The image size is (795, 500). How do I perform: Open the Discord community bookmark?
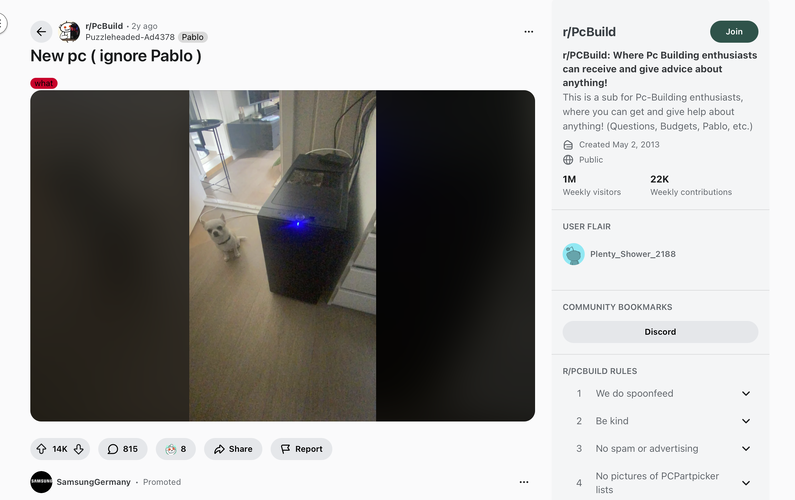[x=660, y=332]
